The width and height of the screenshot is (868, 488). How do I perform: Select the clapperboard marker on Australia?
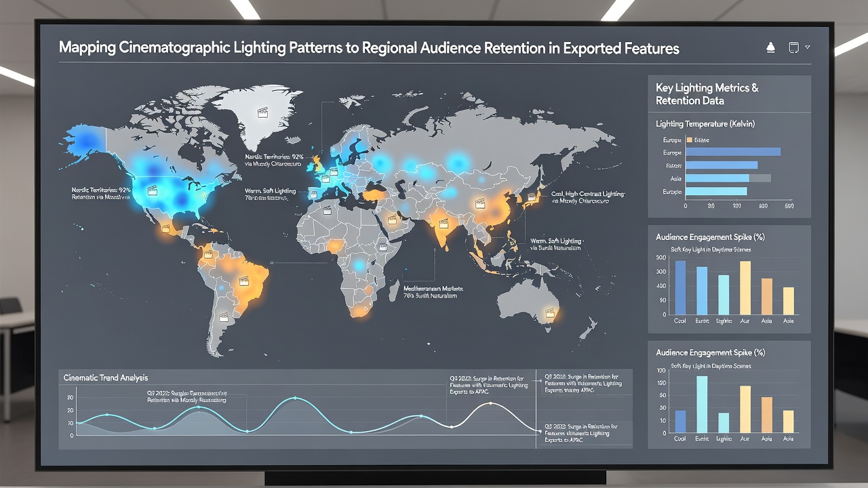(x=550, y=312)
